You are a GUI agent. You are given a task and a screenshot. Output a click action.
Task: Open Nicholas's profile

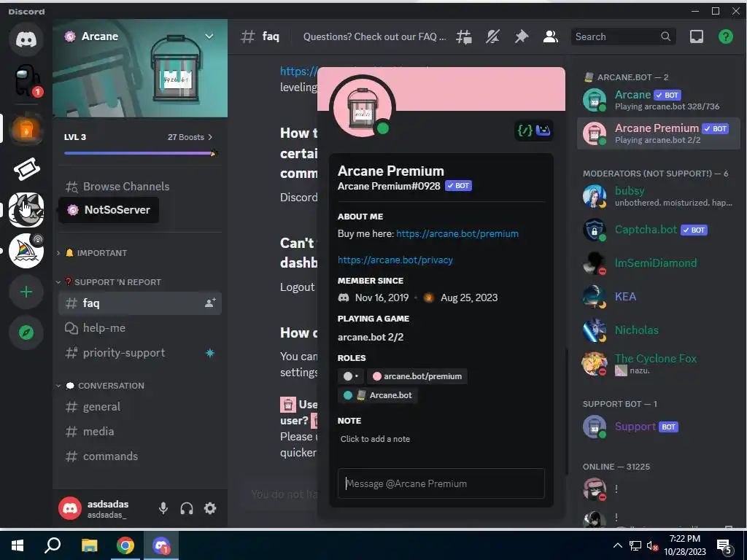[659, 330]
